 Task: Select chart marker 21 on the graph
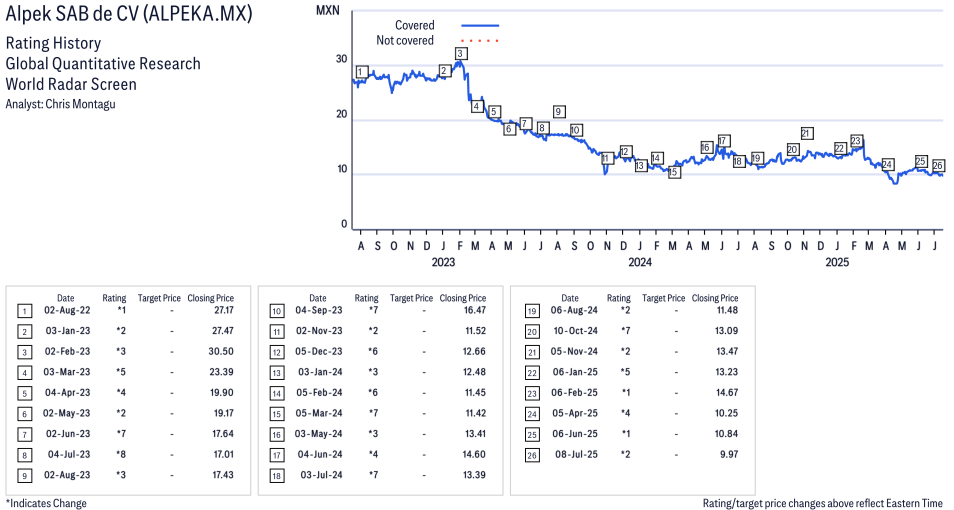(x=807, y=133)
